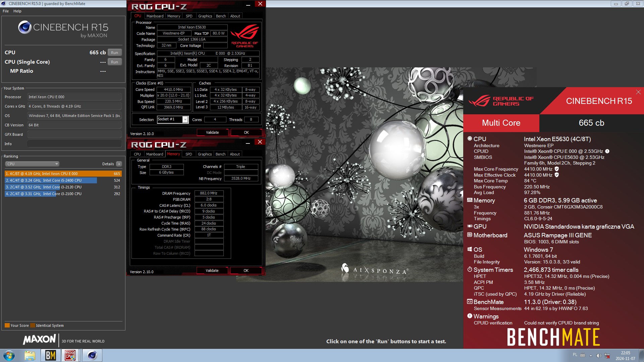
Task: Select ranking entry Intel Core i5-2400 CPU
Action: 63,180
